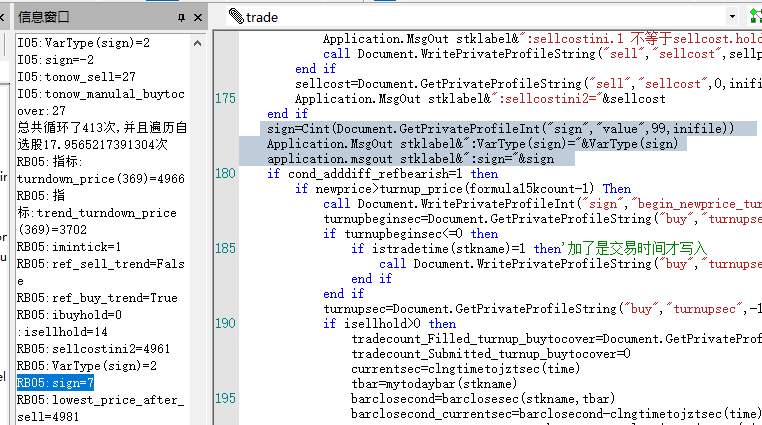The height and width of the screenshot is (425, 762).
Task: Click line number 180 in gutter
Action: (x=225, y=173)
